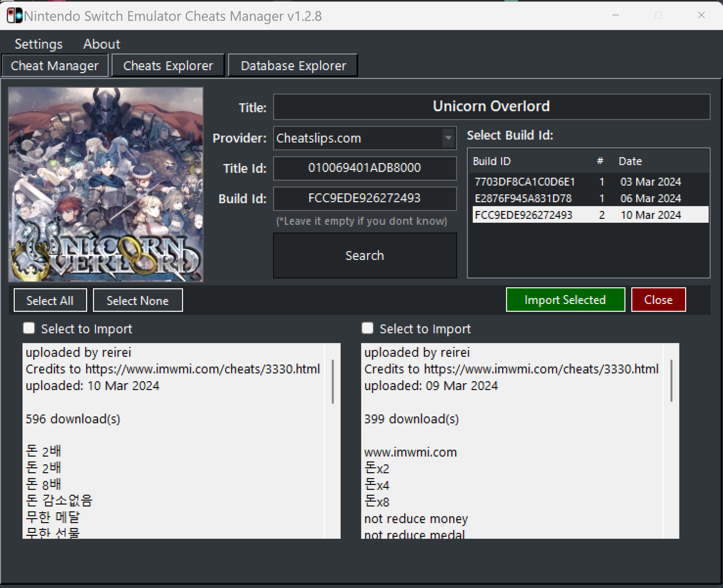Open the Settings menu
The image size is (723, 588).
pos(38,44)
